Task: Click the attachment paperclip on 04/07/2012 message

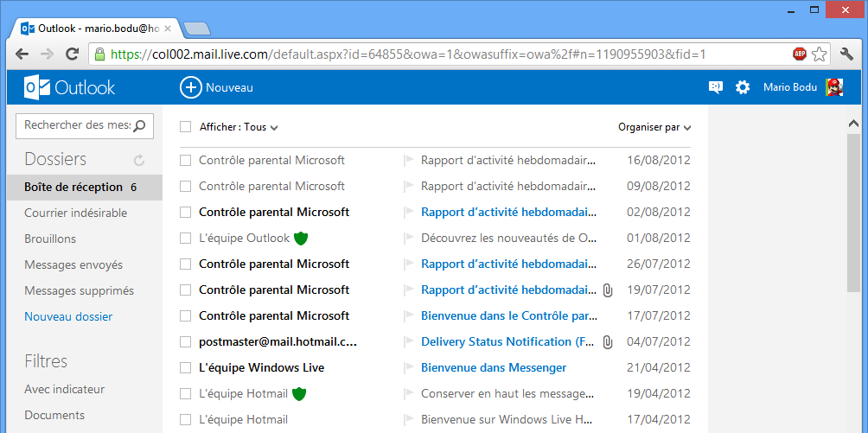Action: click(608, 342)
